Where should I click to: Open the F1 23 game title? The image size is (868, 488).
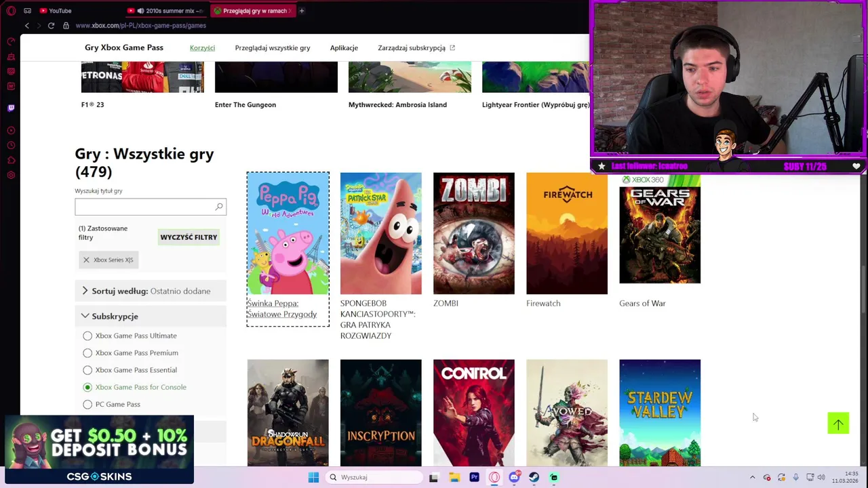[x=92, y=105]
